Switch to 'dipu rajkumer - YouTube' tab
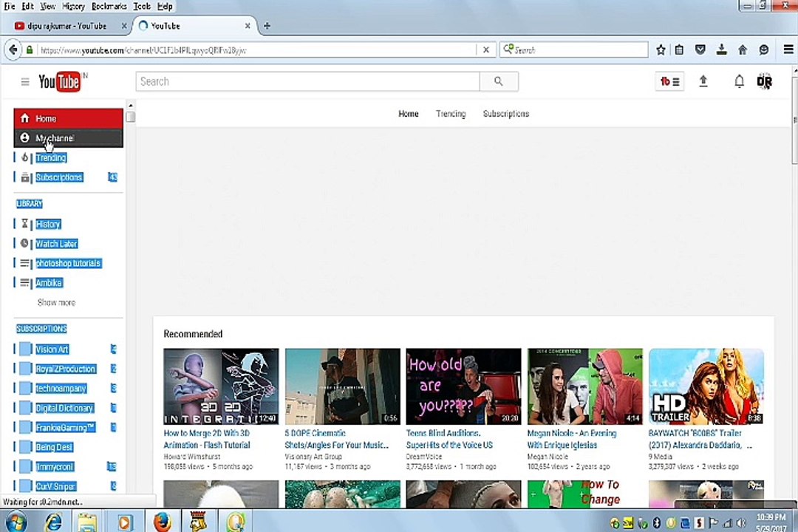Image resolution: width=798 pixels, height=532 pixels. (66, 26)
